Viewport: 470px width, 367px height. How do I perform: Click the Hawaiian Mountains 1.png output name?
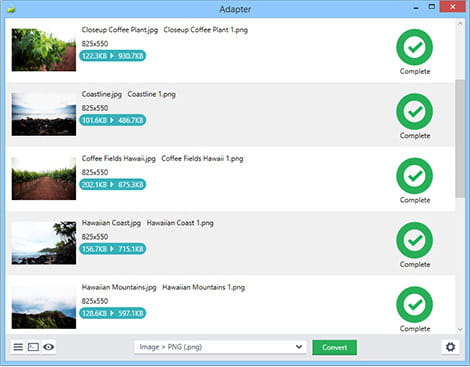[203, 287]
